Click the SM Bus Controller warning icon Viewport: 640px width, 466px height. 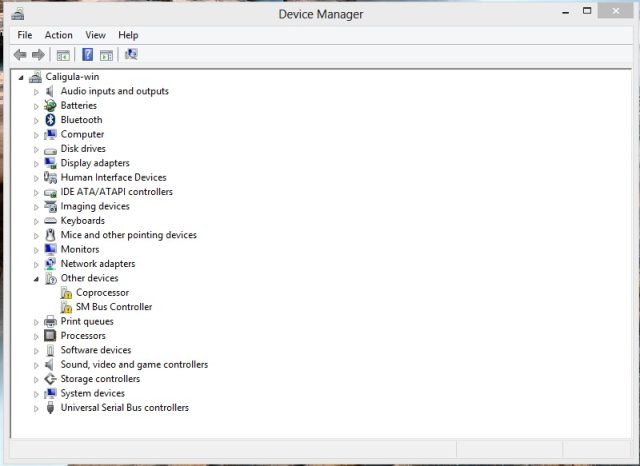(x=66, y=307)
